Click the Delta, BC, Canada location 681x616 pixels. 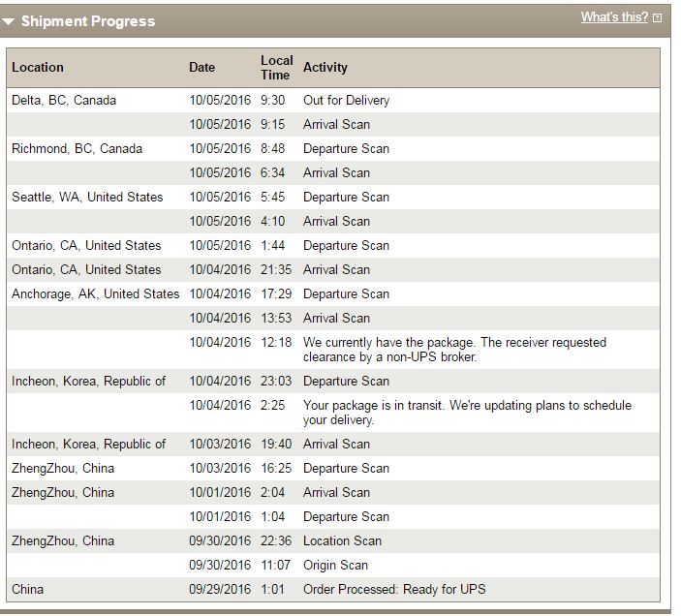click(64, 101)
